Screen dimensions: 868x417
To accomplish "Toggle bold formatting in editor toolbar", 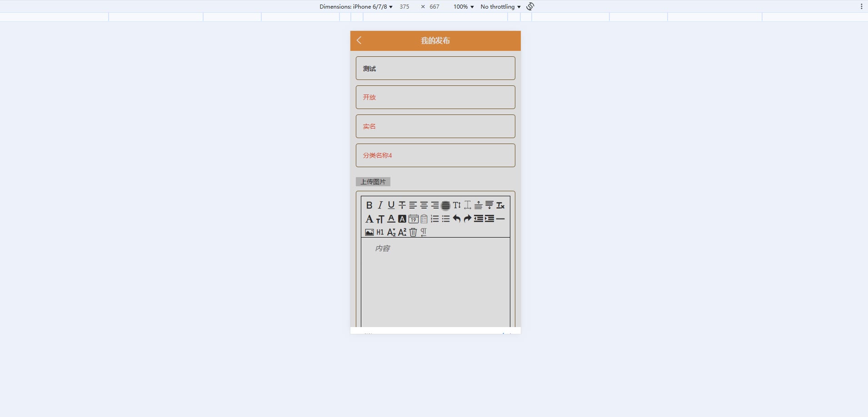I will [369, 205].
